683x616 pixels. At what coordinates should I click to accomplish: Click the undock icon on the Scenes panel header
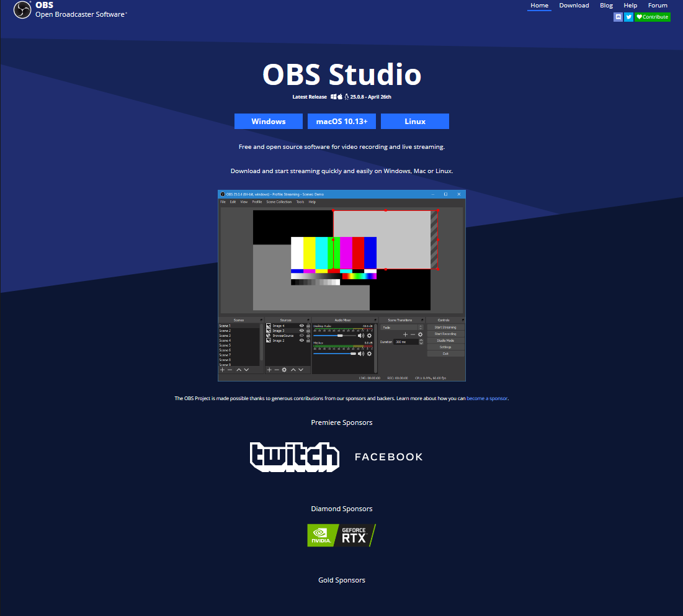[261, 320]
